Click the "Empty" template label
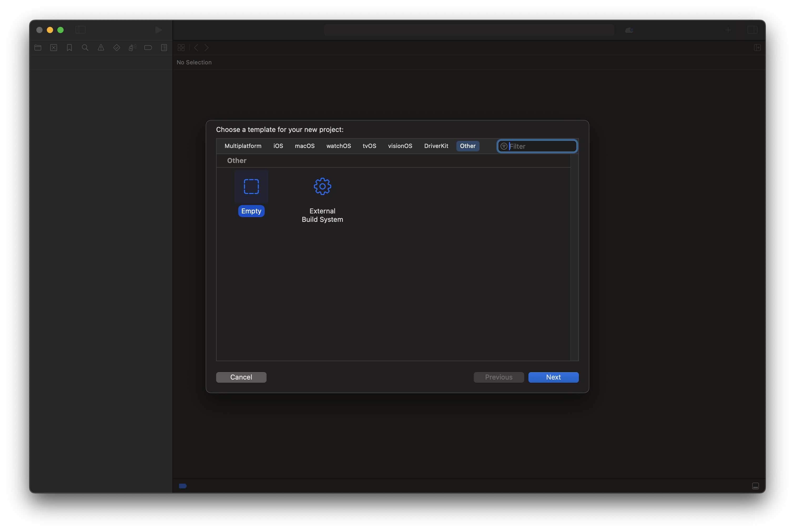This screenshot has width=795, height=532. (251, 211)
